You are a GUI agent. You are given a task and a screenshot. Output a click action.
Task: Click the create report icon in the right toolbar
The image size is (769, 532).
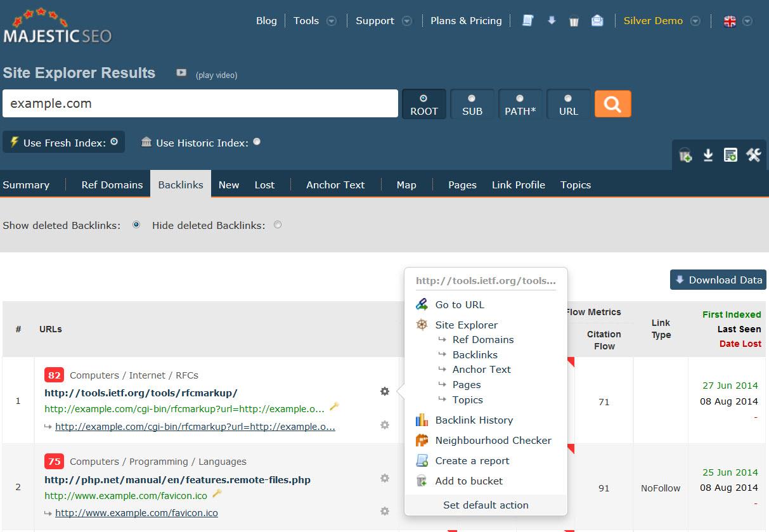point(730,155)
